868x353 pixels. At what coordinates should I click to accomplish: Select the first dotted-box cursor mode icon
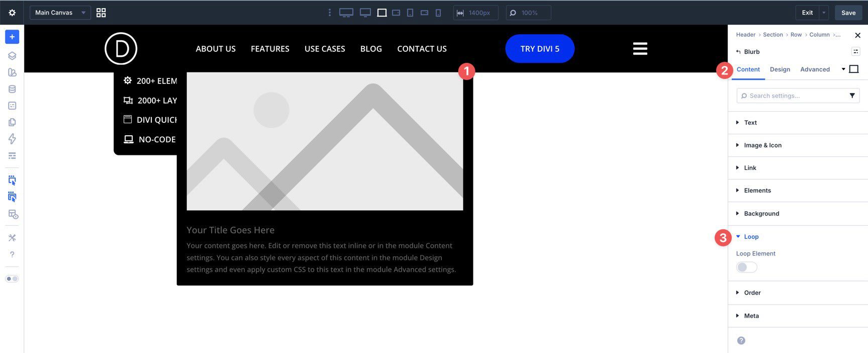12,180
